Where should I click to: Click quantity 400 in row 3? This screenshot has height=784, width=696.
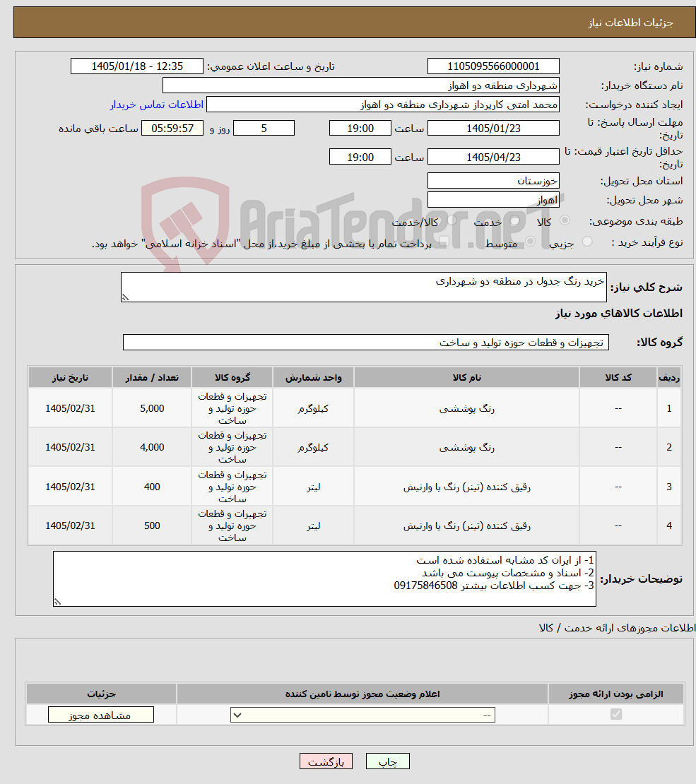point(152,487)
